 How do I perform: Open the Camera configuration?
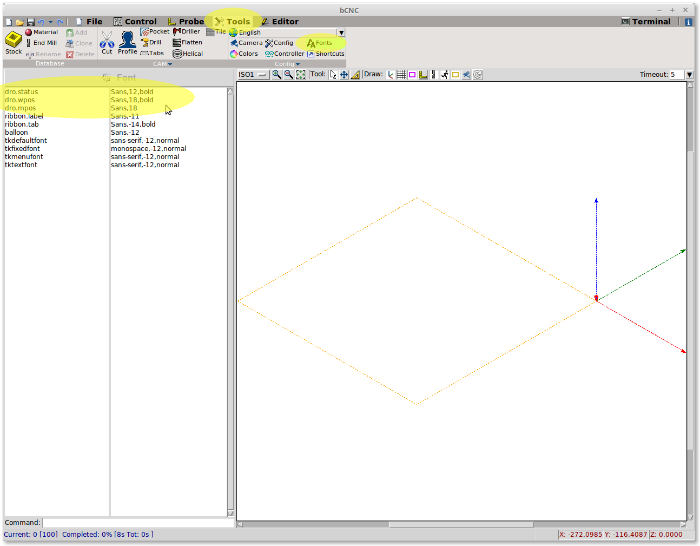[x=246, y=43]
